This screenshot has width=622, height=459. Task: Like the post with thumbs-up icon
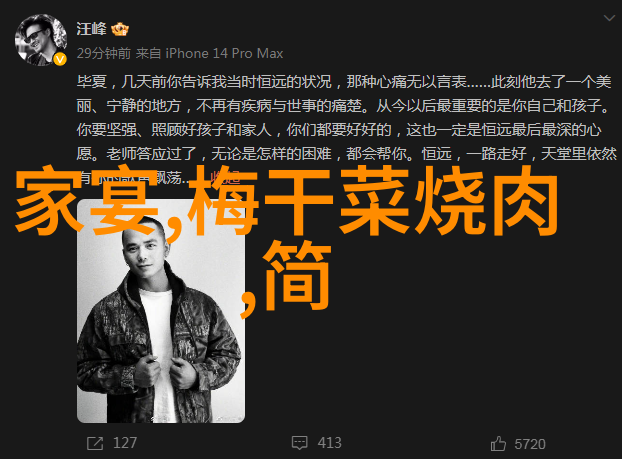point(498,444)
